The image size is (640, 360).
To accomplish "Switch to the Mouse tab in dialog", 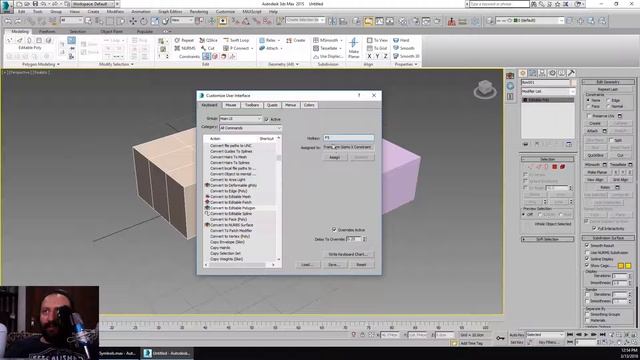I will (x=231, y=105).
